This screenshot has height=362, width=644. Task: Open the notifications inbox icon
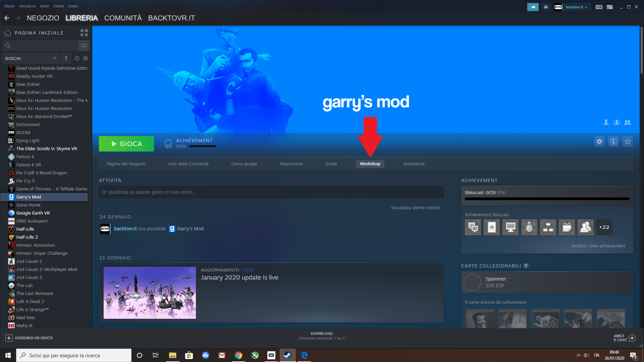coord(546,7)
